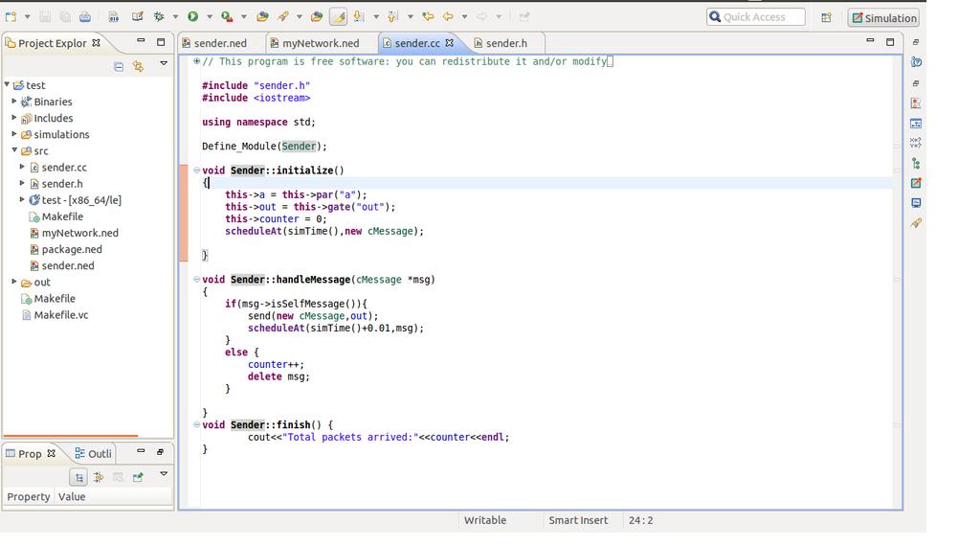
Task: Open the Search dropdown arrow
Action: point(300,17)
